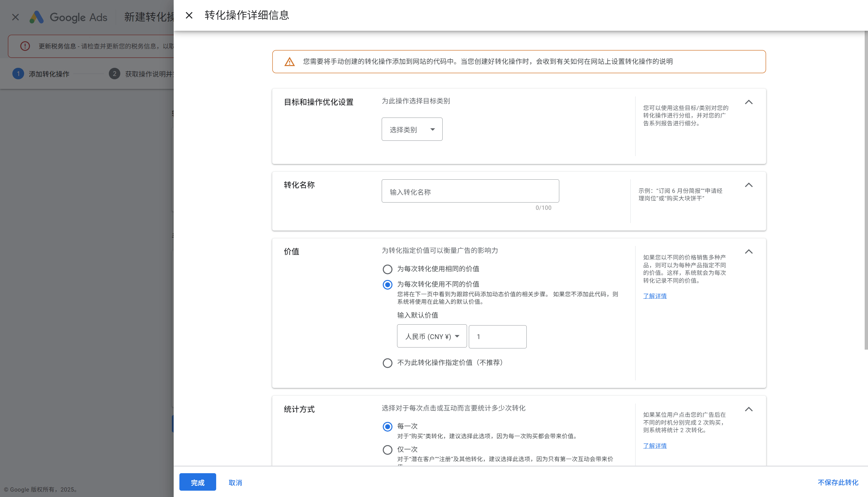The width and height of the screenshot is (868, 497).
Task: Click the 完成 button
Action: pos(197,482)
